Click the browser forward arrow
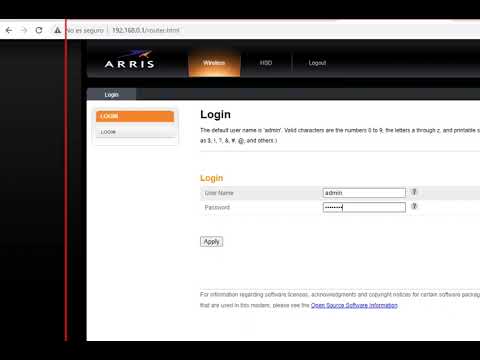Image resolution: width=480 pixels, height=360 pixels. coord(24,30)
